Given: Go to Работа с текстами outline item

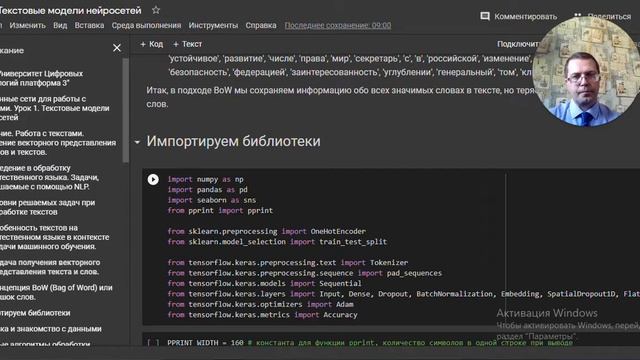Looking at the screenshot, I should point(58,143).
